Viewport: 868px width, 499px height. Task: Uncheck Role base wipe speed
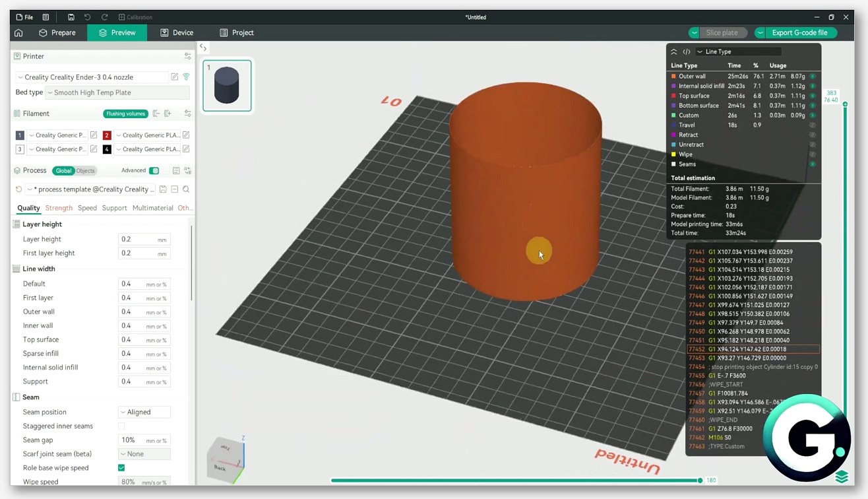121,468
